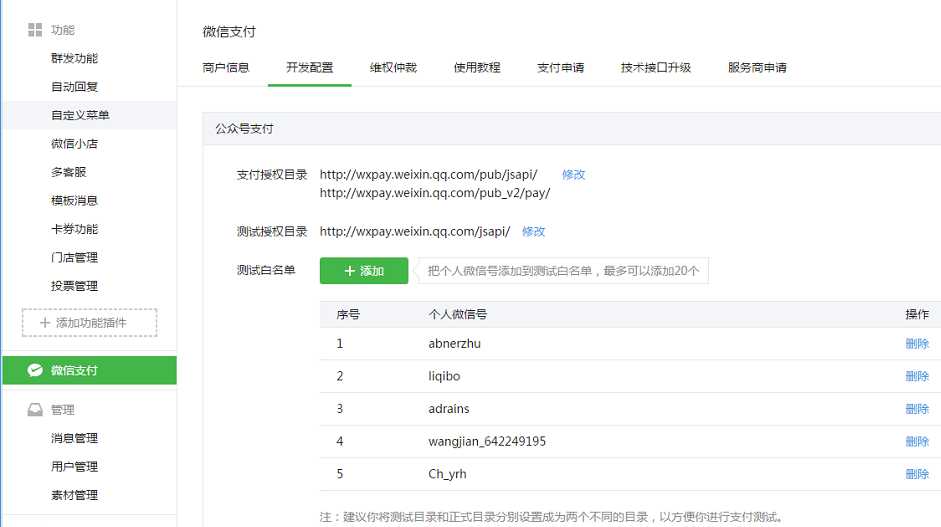Delete Ch_yrh from the whitelist

[917, 474]
